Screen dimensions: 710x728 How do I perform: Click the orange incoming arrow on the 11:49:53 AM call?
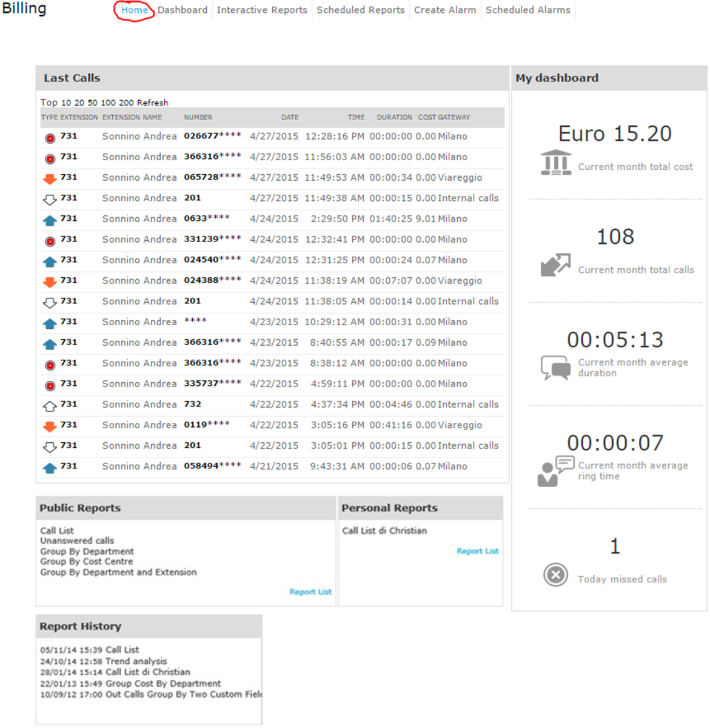[x=50, y=179]
